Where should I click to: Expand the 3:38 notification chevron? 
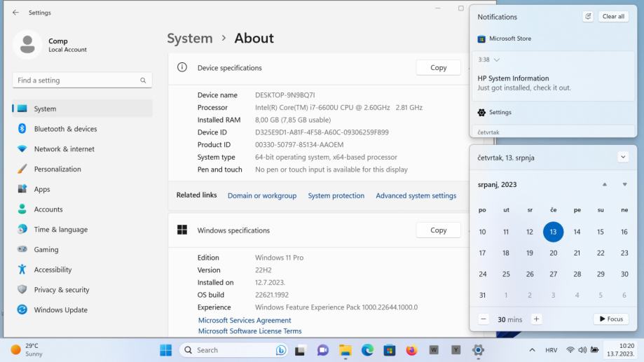click(x=497, y=60)
